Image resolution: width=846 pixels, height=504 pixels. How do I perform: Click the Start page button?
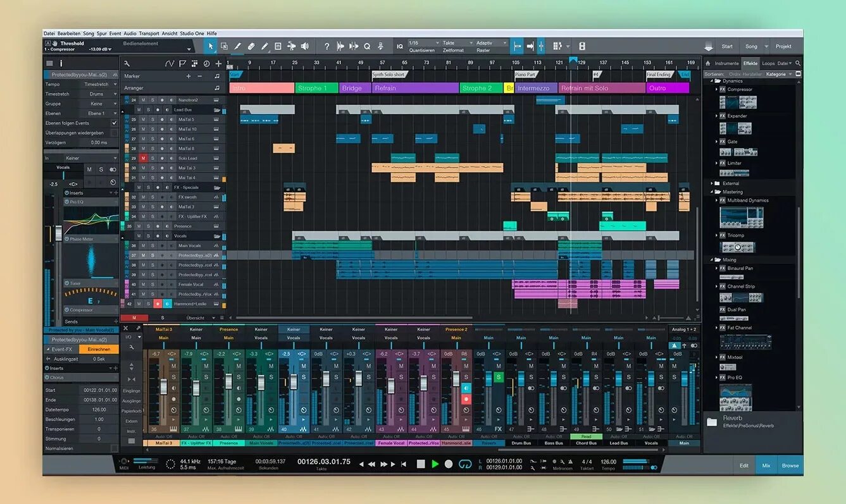pyautogui.click(x=727, y=46)
